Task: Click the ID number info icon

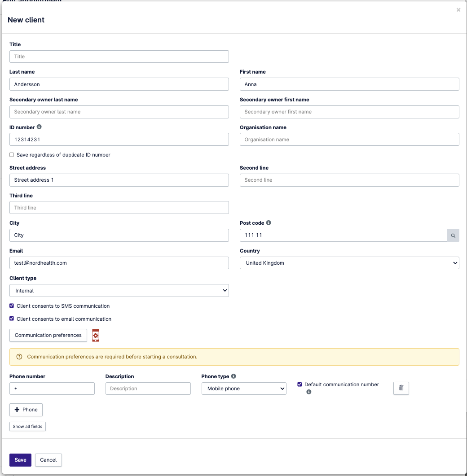Action: click(39, 127)
